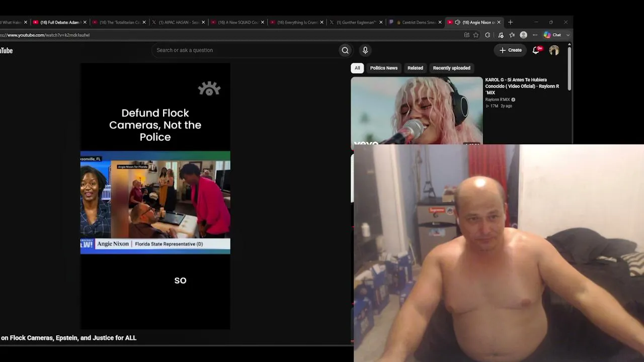
Task: Open YouTube notifications bell
Action: [x=536, y=50]
